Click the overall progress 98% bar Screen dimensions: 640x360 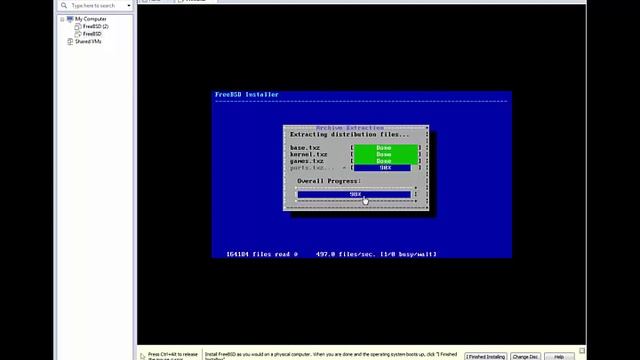[354, 195]
